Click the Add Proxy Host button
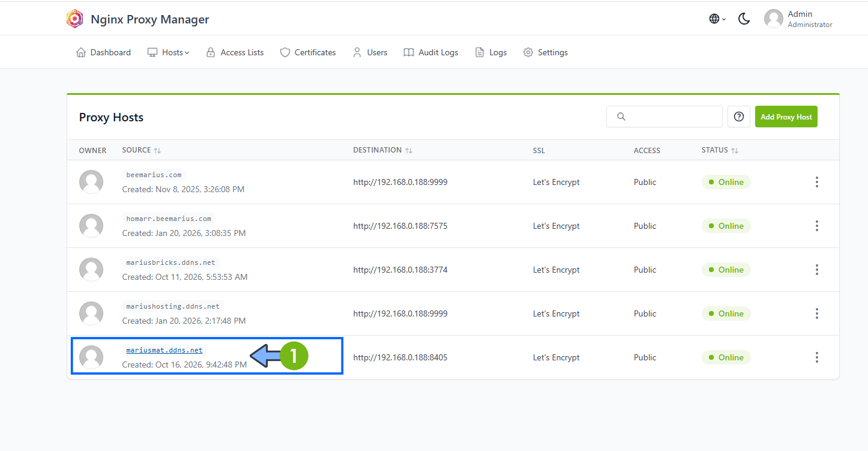The height and width of the screenshot is (451, 868). pos(786,117)
